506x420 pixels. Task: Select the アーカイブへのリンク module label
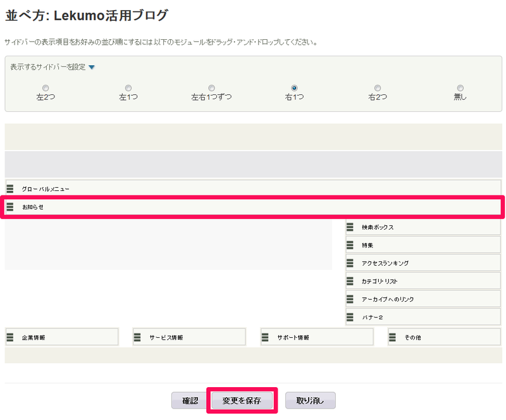click(388, 300)
